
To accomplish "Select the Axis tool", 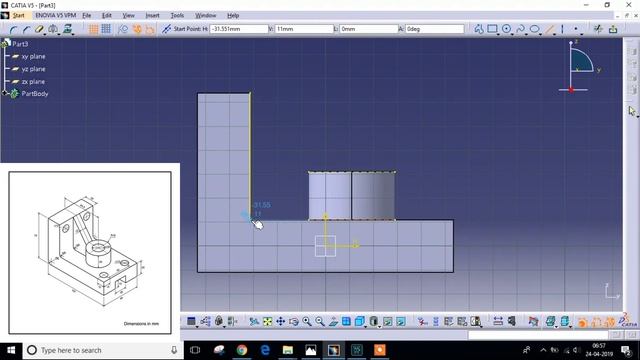I will pos(562,29).
